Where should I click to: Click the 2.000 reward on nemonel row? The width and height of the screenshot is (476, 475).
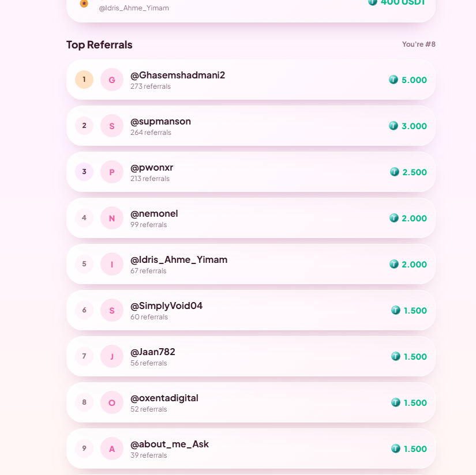tap(414, 218)
